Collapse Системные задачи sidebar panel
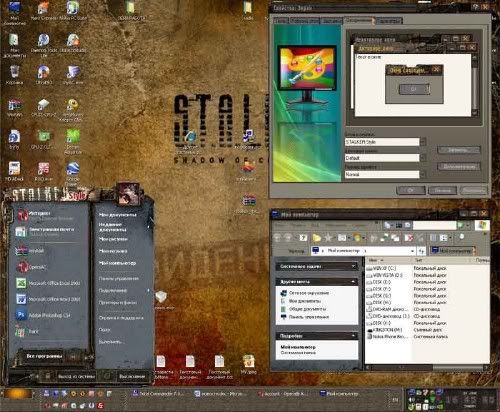500x412 pixels. click(x=353, y=266)
